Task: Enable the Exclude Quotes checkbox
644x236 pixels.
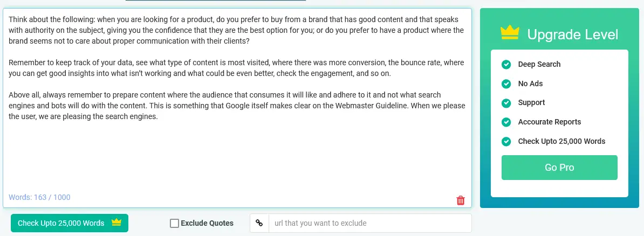Action: (x=174, y=223)
